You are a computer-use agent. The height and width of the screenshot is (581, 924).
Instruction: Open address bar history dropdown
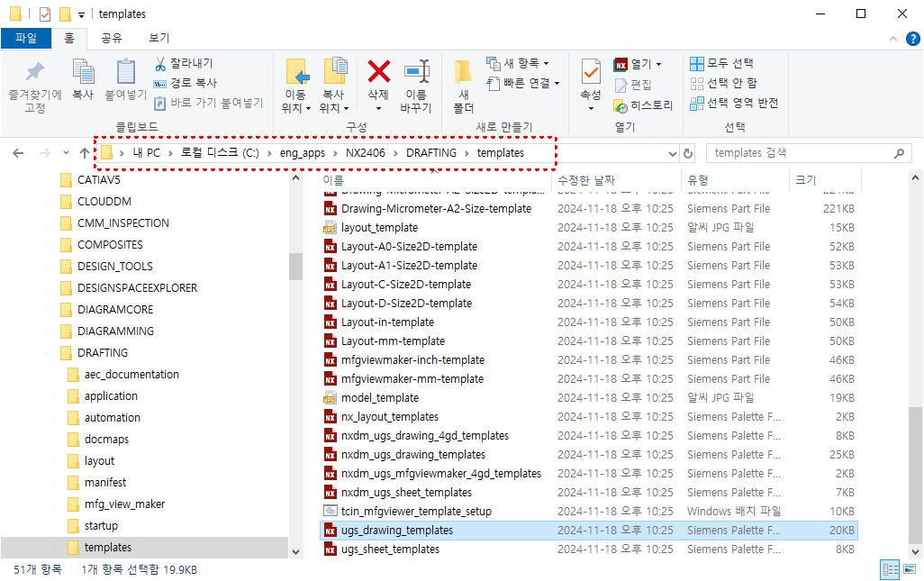tap(673, 153)
